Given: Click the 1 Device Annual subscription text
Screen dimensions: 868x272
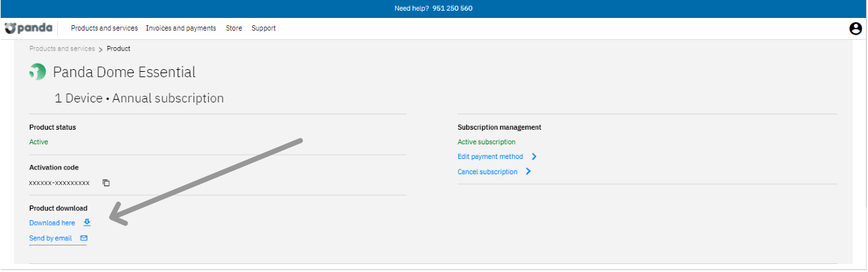Looking at the screenshot, I should tap(139, 98).
